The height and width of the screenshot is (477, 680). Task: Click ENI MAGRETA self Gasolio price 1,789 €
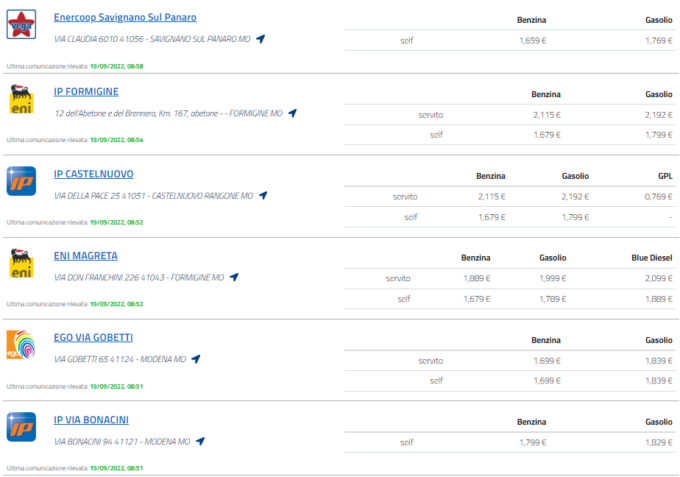point(552,299)
